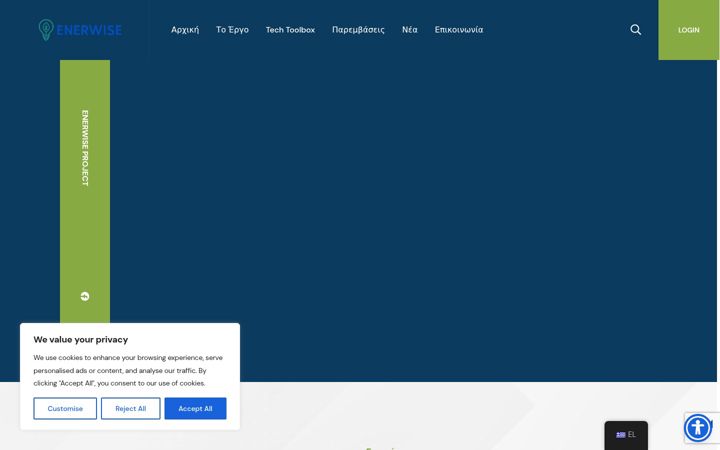Viewport: 720px width, 450px height.
Task: Open the Παρεμβάσεις menu
Action: [358, 30]
